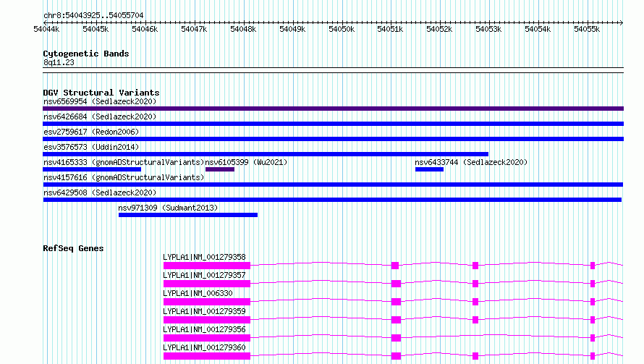Select the small purple nsv6105399 bar
This screenshot has height=364, width=644.
(x=220, y=169)
